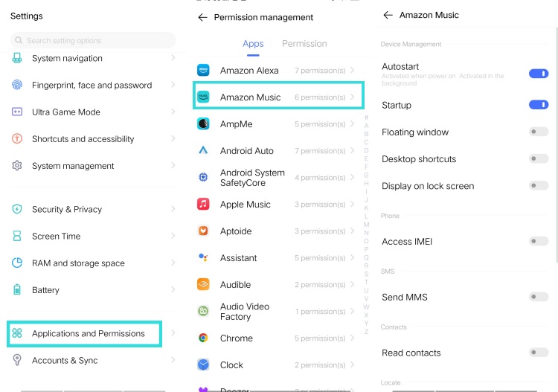Tap chevron beside Chrome permissions

point(353,338)
